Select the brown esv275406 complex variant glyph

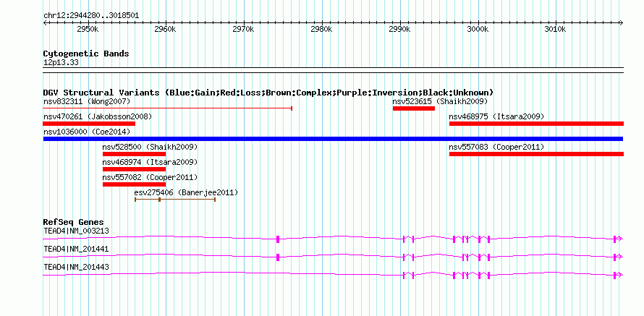point(175,200)
